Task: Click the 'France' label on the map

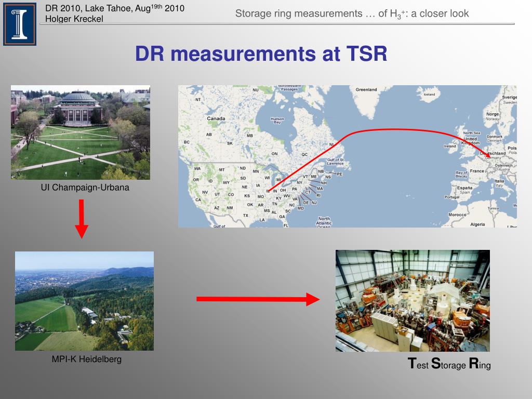Action: coord(477,171)
